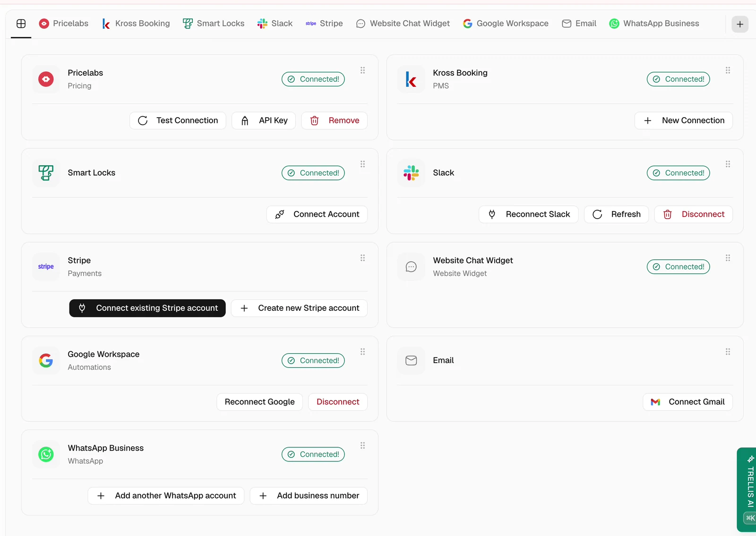
Task: Switch to the Pricelabs tab
Action: [63, 24]
